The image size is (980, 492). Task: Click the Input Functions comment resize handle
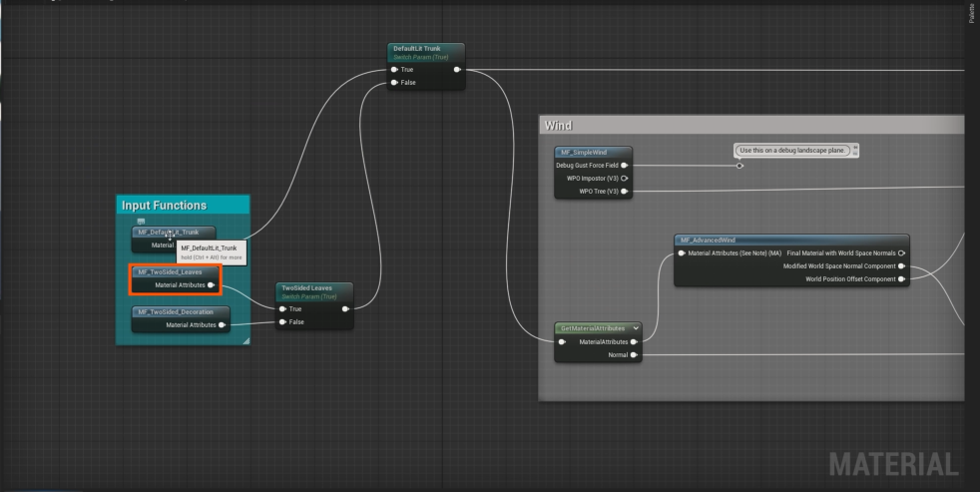click(246, 340)
